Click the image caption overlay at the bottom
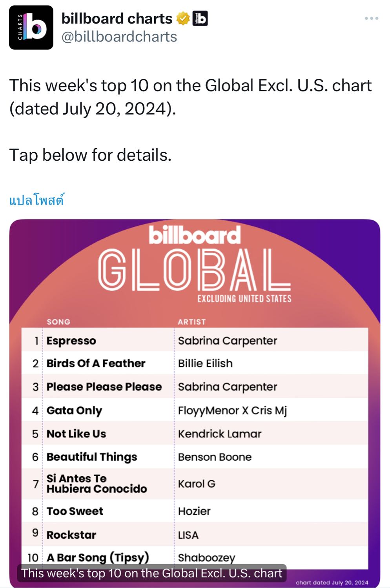Viewport: 390px width, 588px height. (151, 573)
